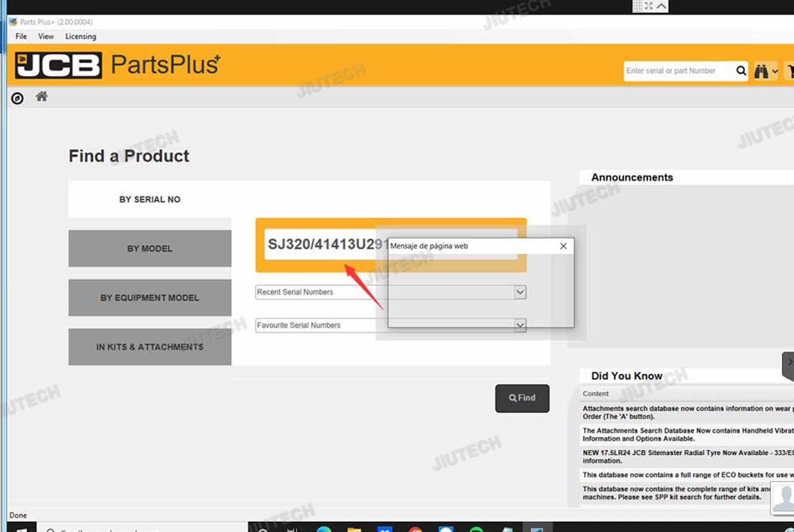The image size is (794, 532).
Task: Click the JCB logo
Action: (58, 65)
